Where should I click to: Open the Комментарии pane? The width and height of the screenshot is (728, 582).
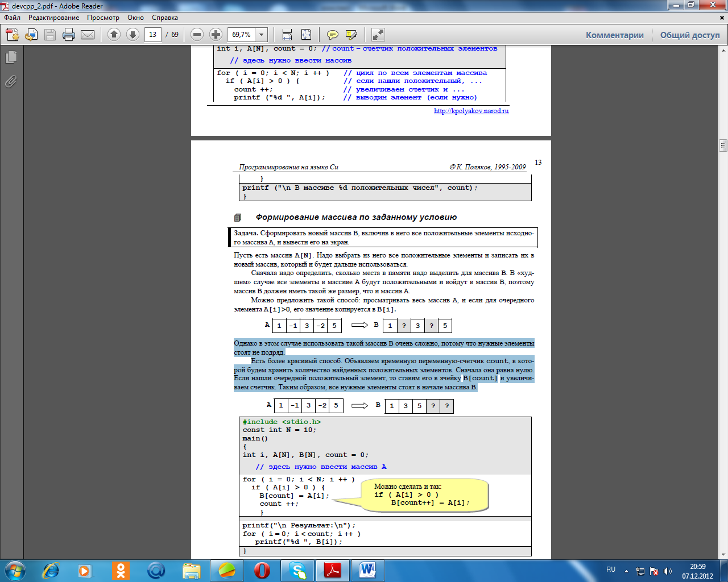point(615,35)
